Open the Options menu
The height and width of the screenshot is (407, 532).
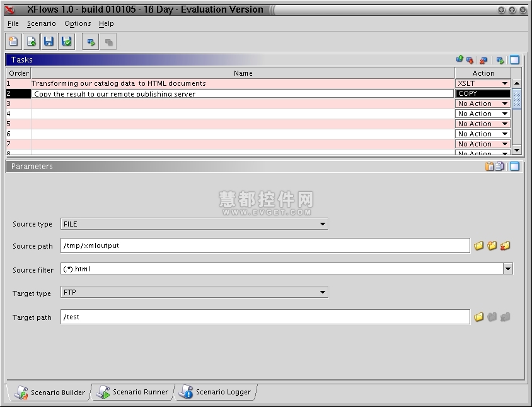coord(78,23)
